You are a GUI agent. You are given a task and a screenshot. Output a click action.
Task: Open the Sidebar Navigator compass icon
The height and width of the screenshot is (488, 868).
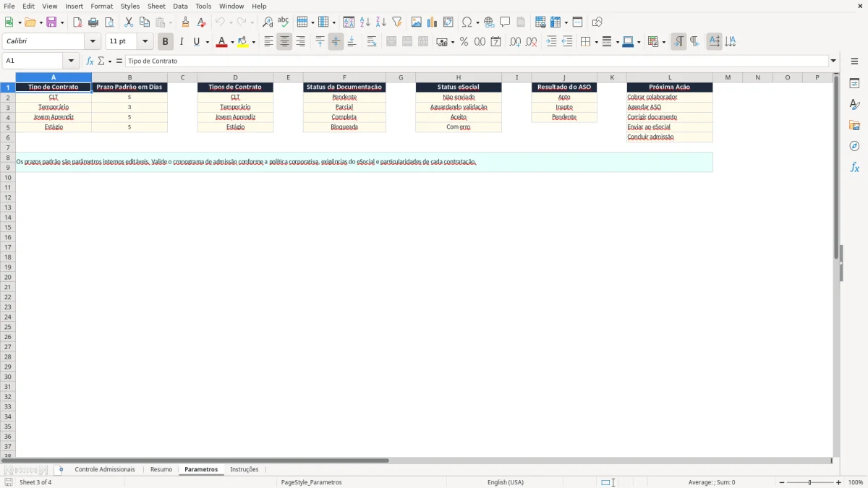click(854, 146)
